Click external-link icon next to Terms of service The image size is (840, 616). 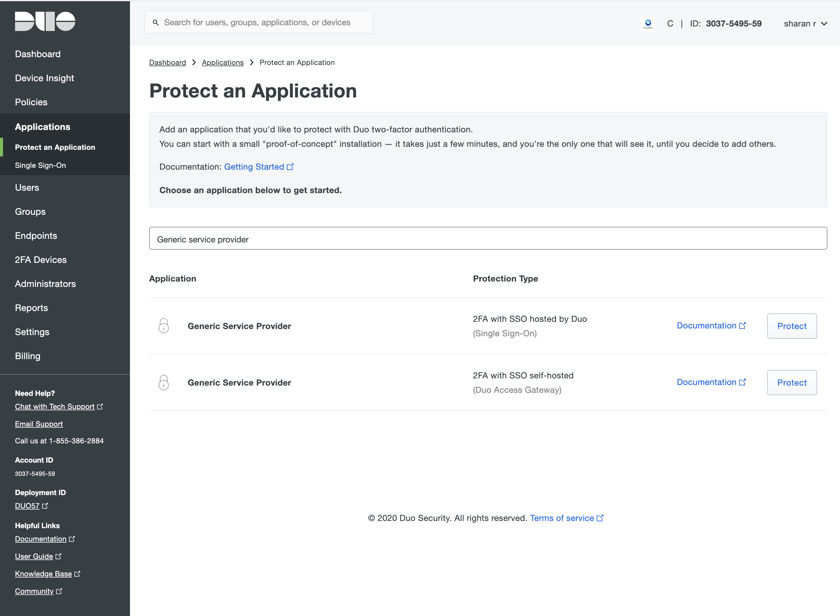click(x=600, y=518)
